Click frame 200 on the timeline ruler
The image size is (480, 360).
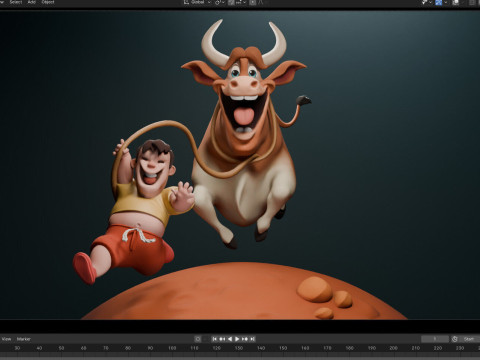coord(394,348)
